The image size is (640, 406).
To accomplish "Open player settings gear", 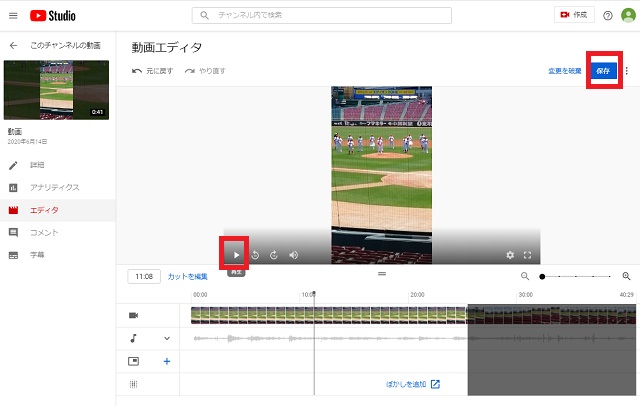I will [x=510, y=255].
